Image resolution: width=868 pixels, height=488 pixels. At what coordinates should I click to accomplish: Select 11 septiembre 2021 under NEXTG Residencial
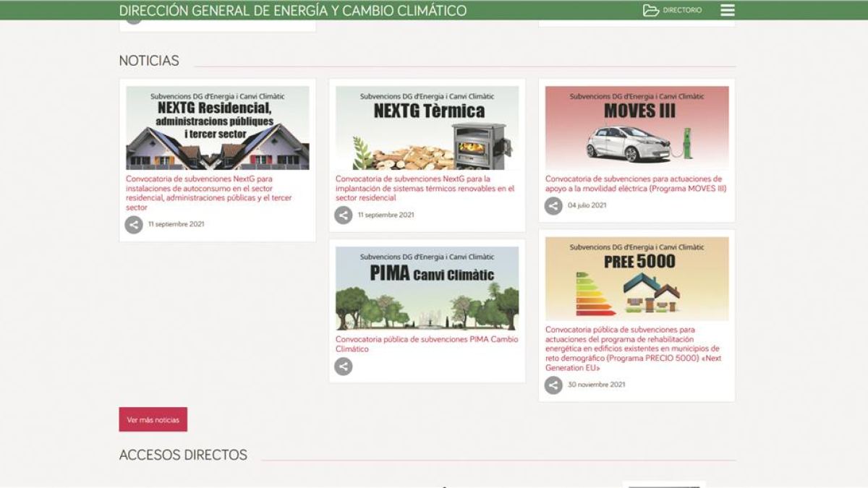[176, 224]
